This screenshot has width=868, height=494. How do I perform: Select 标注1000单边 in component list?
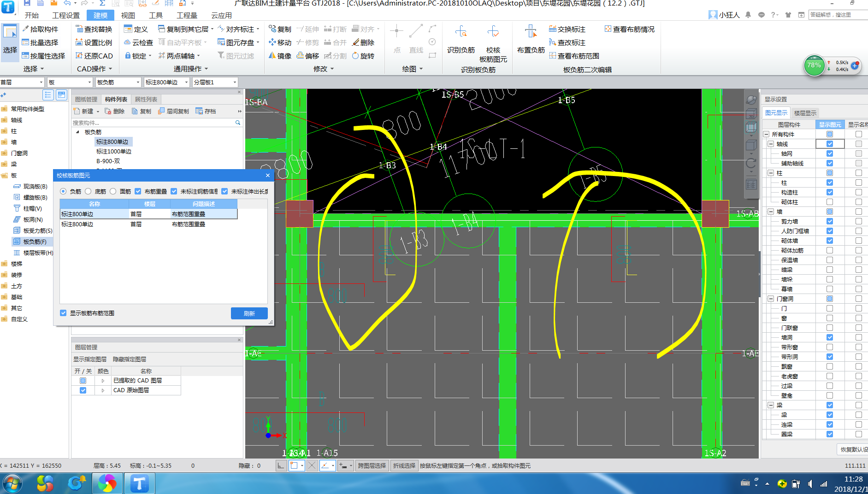tap(114, 152)
